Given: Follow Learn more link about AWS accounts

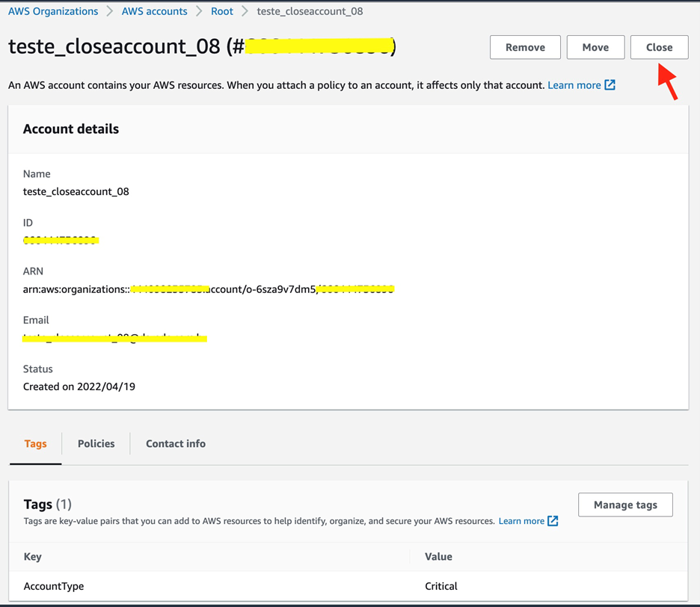Looking at the screenshot, I should pos(574,85).
